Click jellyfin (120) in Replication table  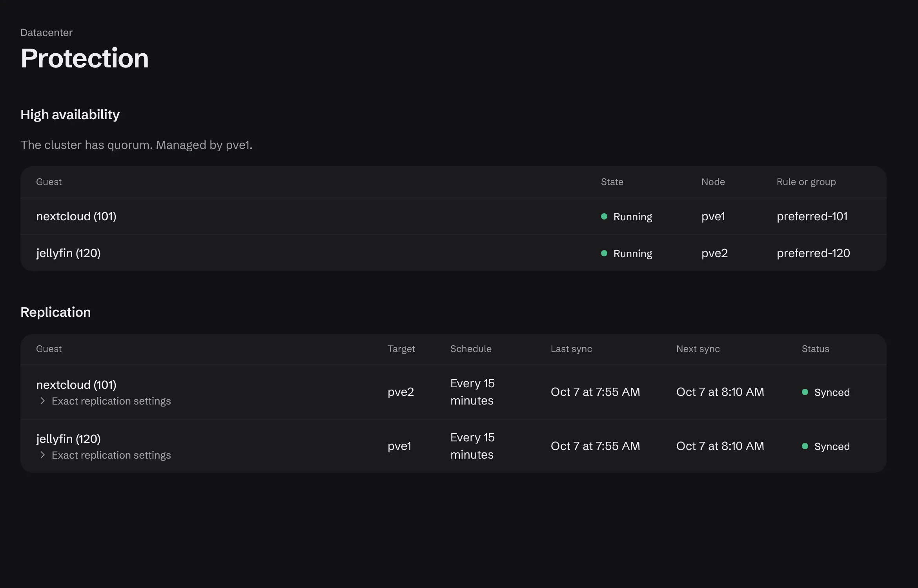68,439
